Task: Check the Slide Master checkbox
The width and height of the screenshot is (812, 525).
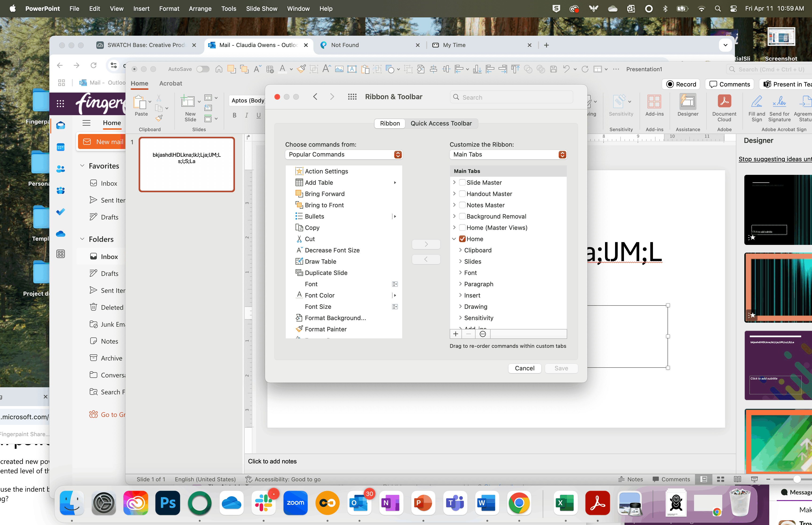Action: point(462,183)
